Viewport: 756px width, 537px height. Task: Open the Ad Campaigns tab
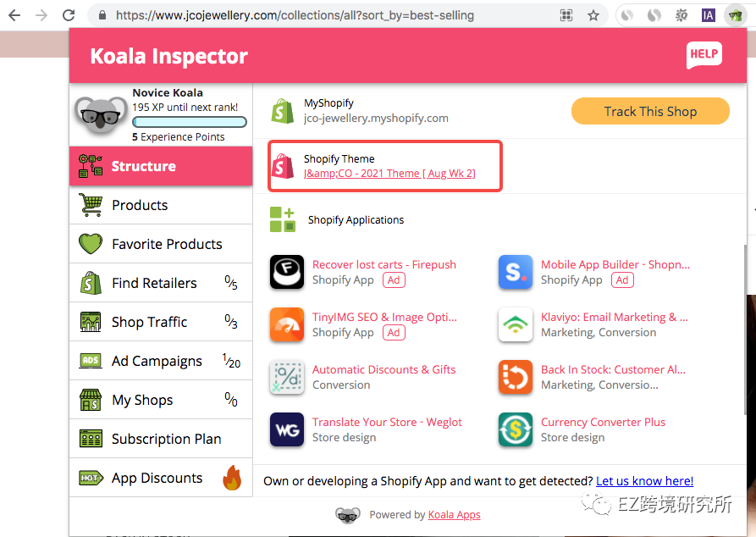coord(161,361)
